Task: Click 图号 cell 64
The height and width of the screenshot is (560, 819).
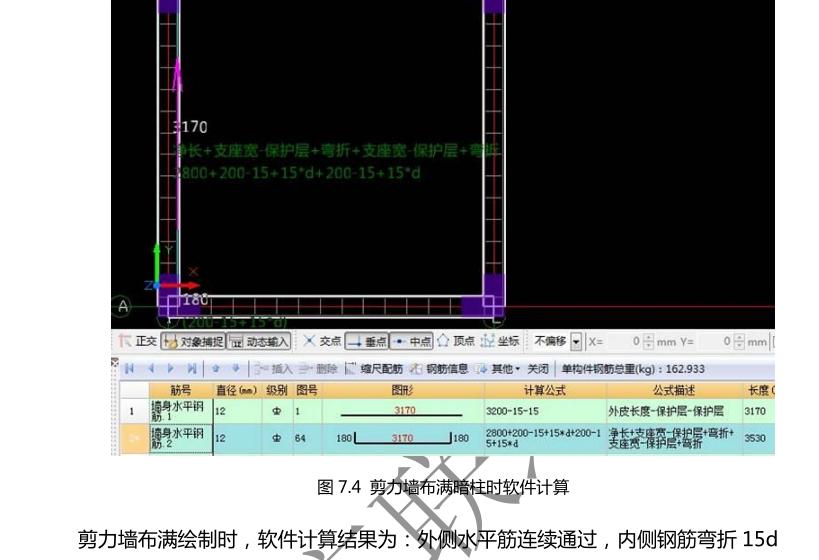Action: pyautogui.click(x=307, y=438)
